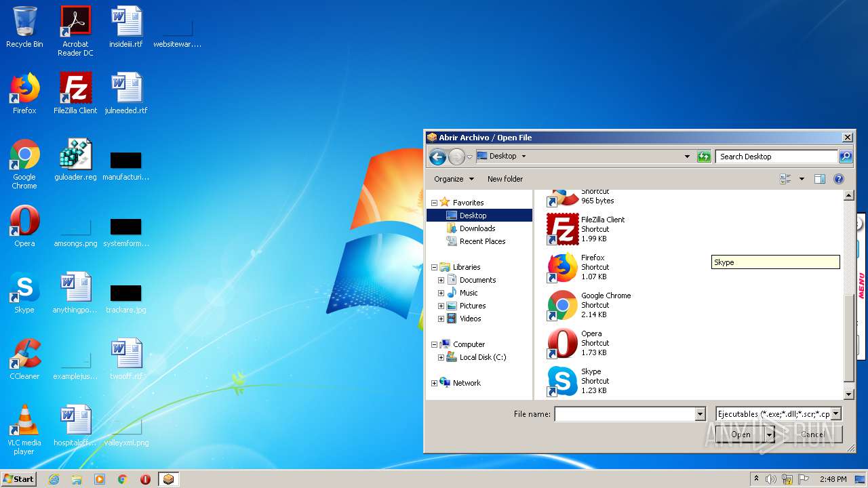868x488 pixels.
Task: Select VLC media player desktop shortcut
Action: pyautogui.click(x=24, y=430)
